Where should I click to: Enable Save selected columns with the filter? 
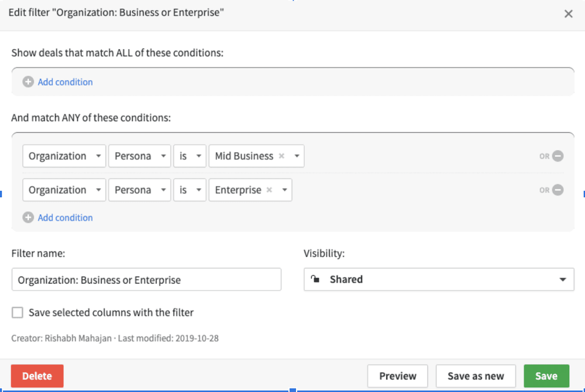pyautogui.click(x=18, y=312)
